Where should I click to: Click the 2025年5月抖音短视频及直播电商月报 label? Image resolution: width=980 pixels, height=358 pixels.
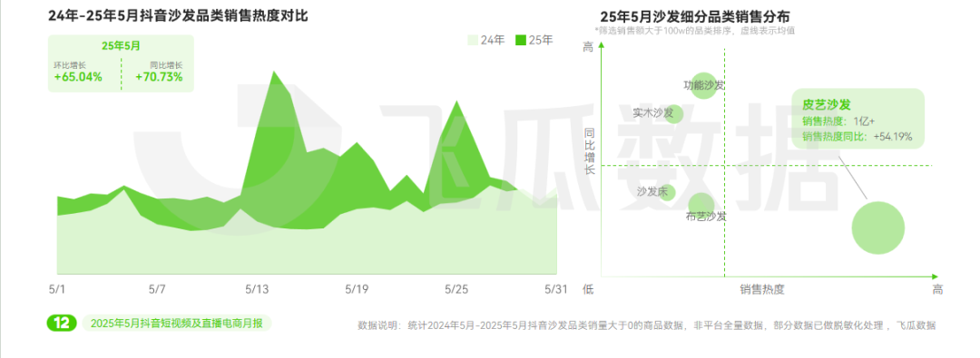click(177, 323)
